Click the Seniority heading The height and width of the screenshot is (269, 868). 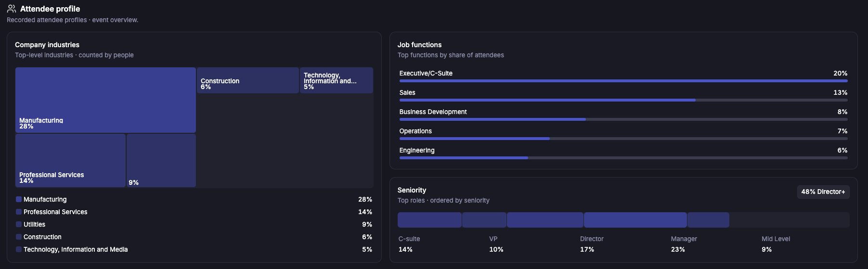pos(412,190)
